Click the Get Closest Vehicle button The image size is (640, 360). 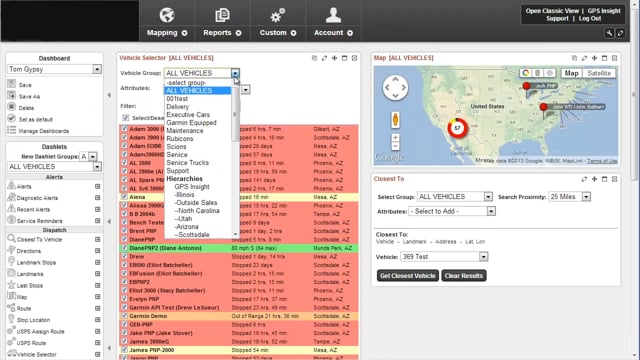click(x=408, y=276)
